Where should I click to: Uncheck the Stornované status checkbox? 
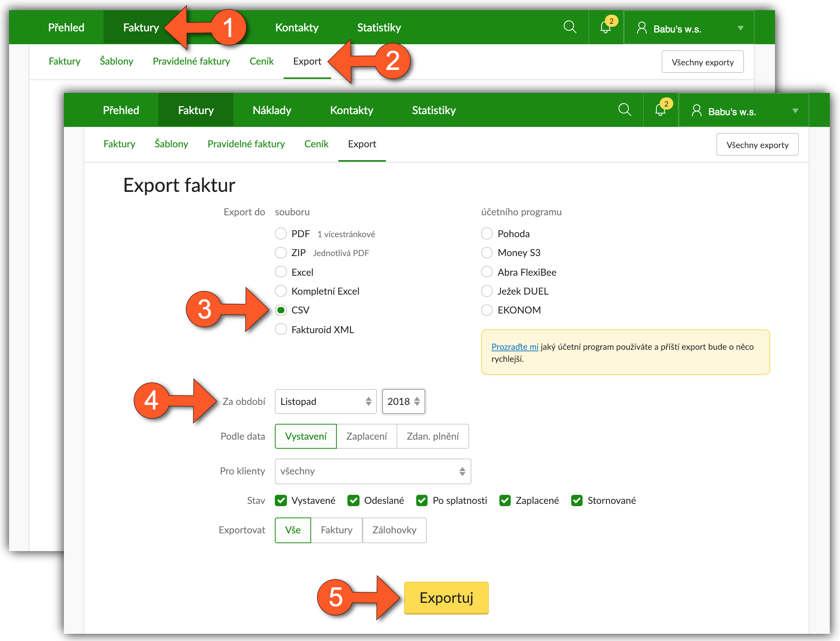coord(577,500)
